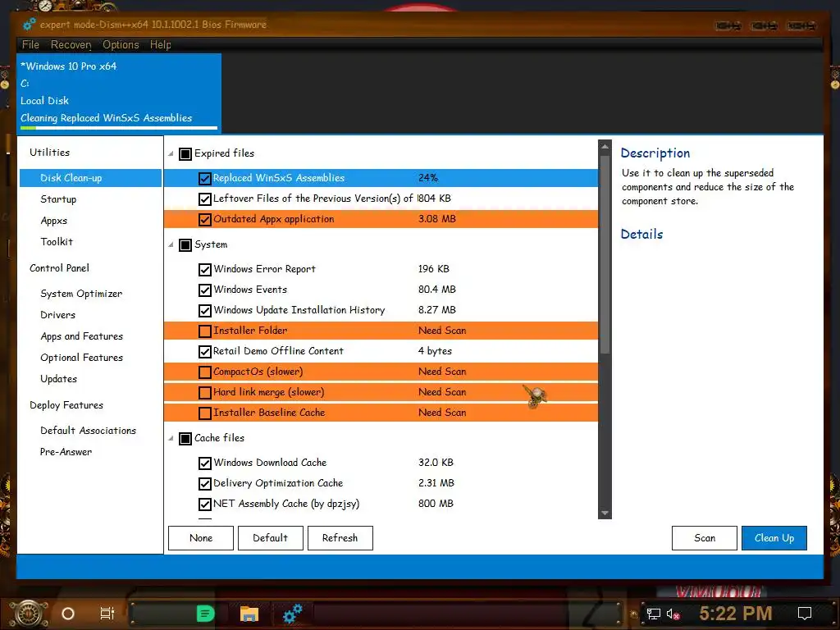Go to Startup in sidebar

point(58,199)
